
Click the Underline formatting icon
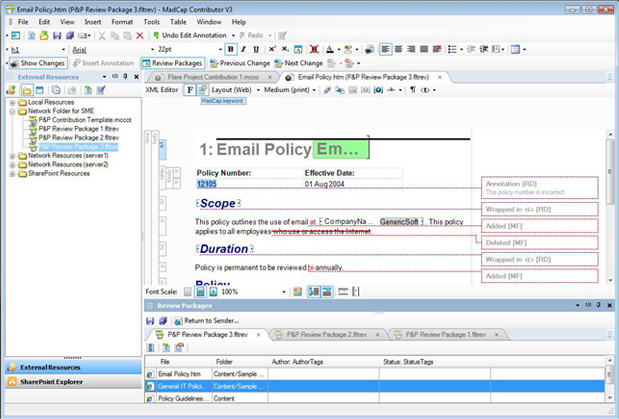(x=256, y=49)
